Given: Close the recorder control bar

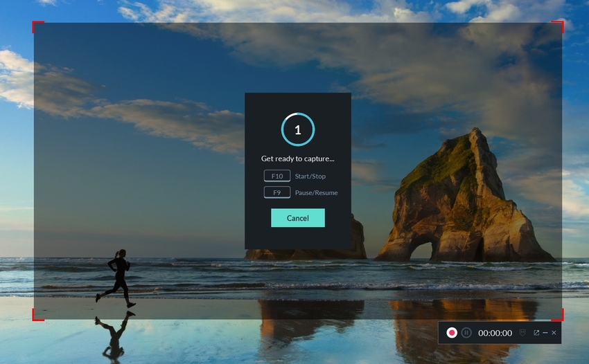Looking at the screenshot, I should [x=554, y=332].
